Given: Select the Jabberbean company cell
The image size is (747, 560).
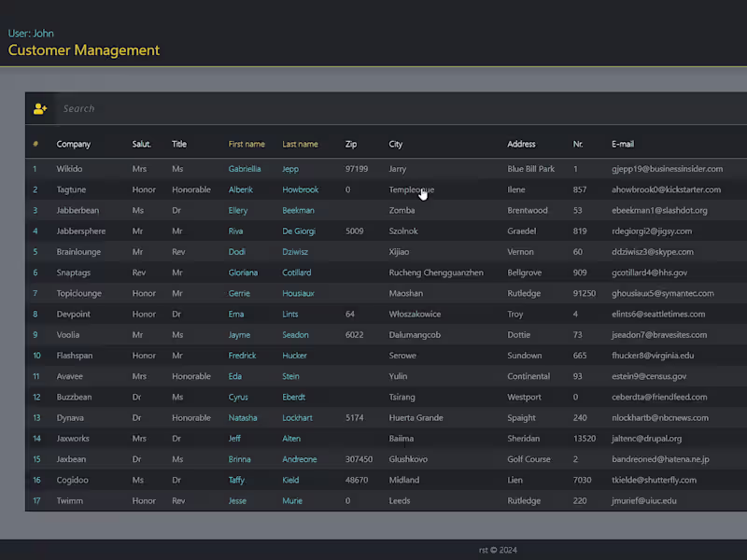Looking at the screenshot, I should [x=78, y=211].
